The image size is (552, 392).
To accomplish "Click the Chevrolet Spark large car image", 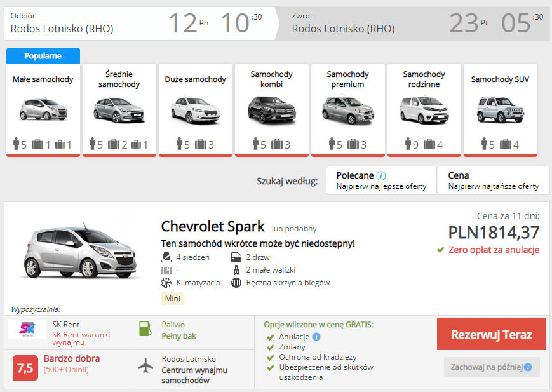I will (x=80, y=250).
